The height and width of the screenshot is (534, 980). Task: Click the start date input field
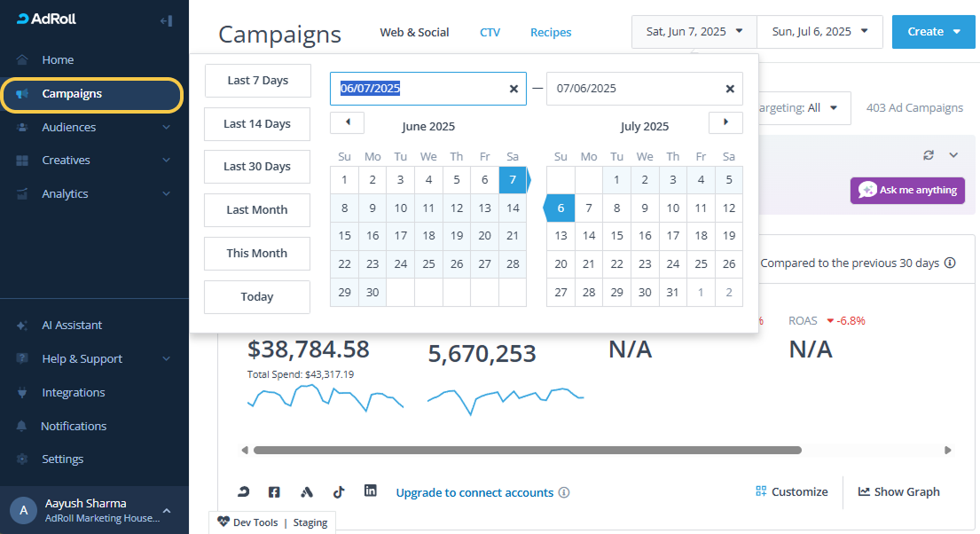pos(417,89)
